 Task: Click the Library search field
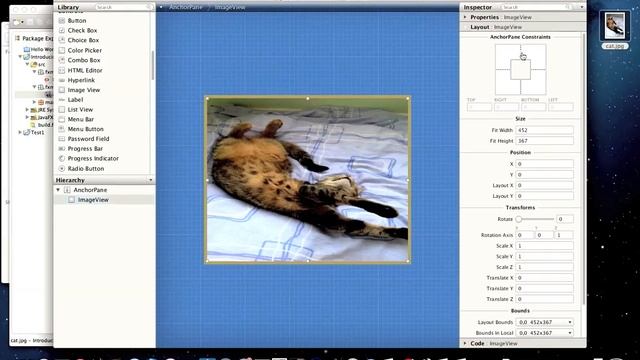click(x=124, y=7)
